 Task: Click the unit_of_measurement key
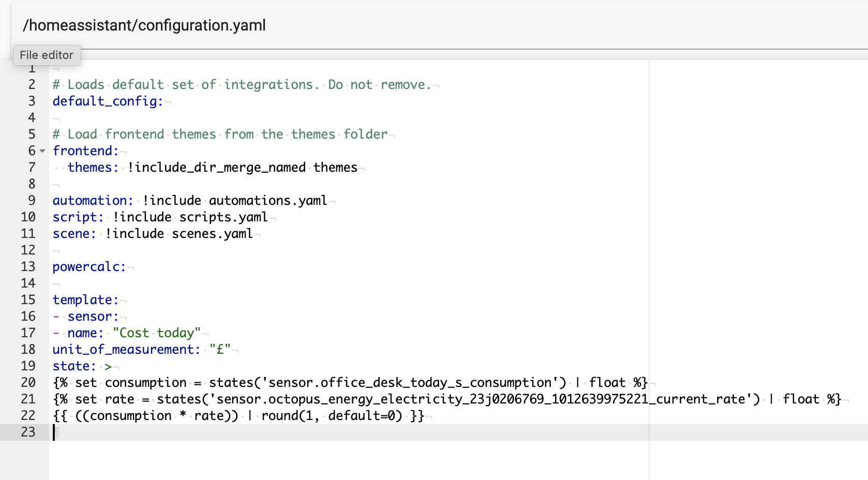point(126,350)
